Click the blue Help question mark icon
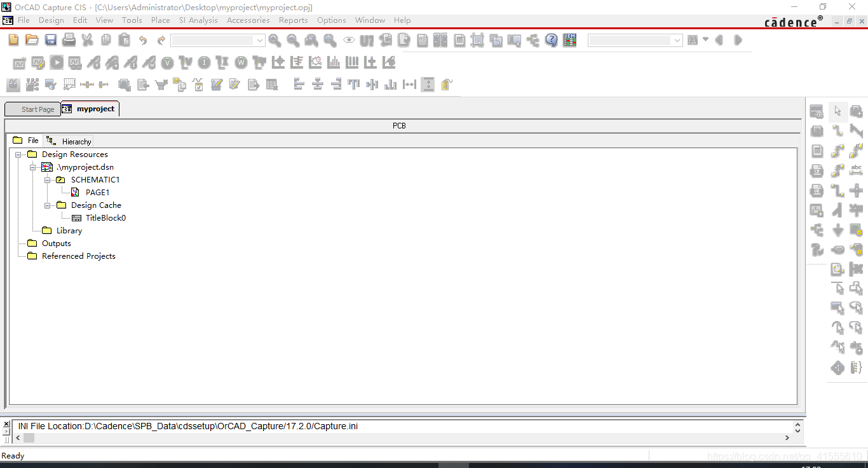The height and width of the screenshot is (468, 868). click(x=552, y=40)
